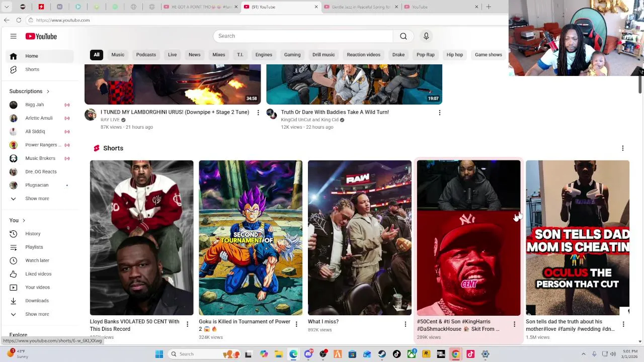The image size is (644, 362).
Task: Switch to the Gentle Jazz browser tab
Action: coord(360,7)
